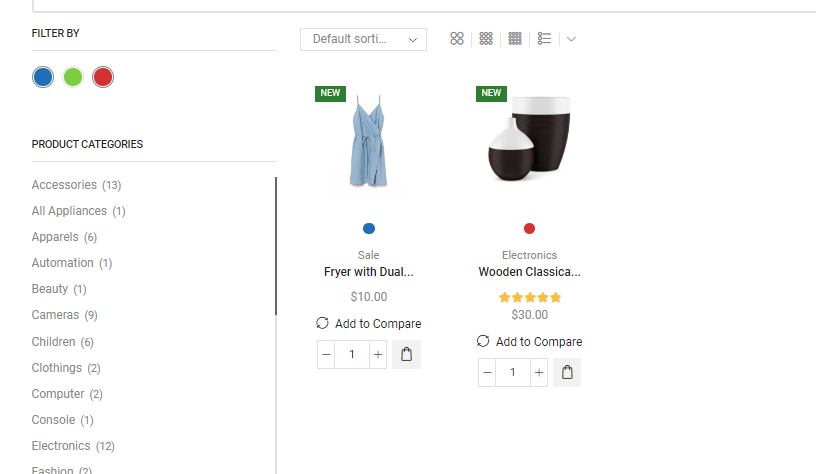
Task: Open the Console category
Action: (54, 420)
